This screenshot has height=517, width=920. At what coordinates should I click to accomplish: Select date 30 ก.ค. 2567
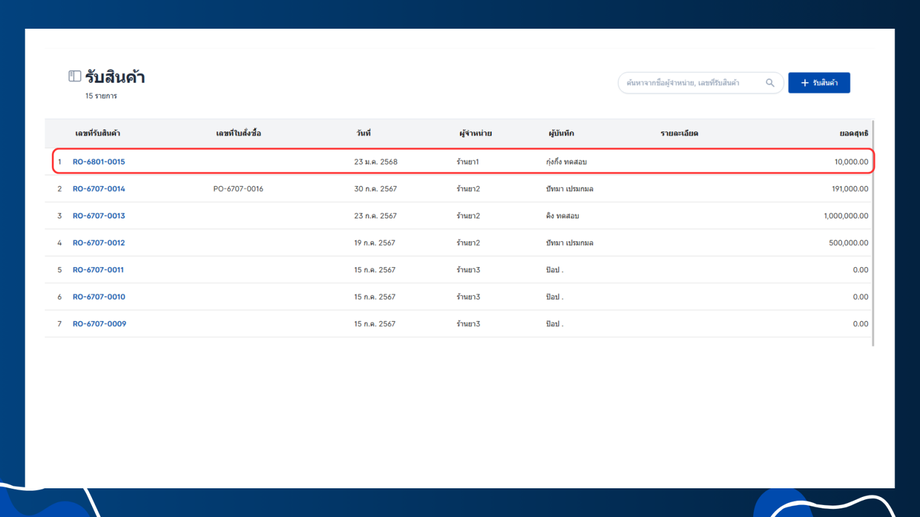coord(376,189)
